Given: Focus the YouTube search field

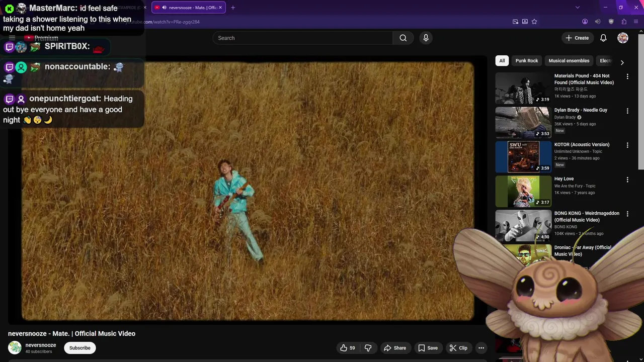Looking at the screenshot, I should coord(303,38).
